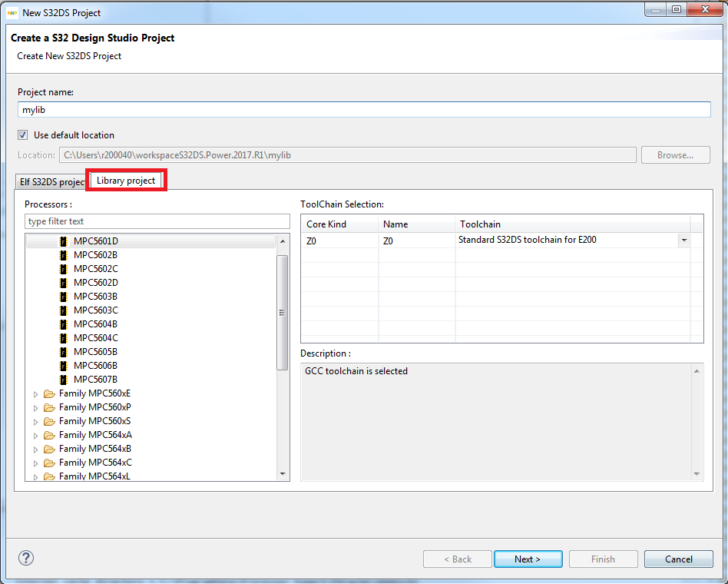Click the NXP icon in title bar

[x=12, y=13]
